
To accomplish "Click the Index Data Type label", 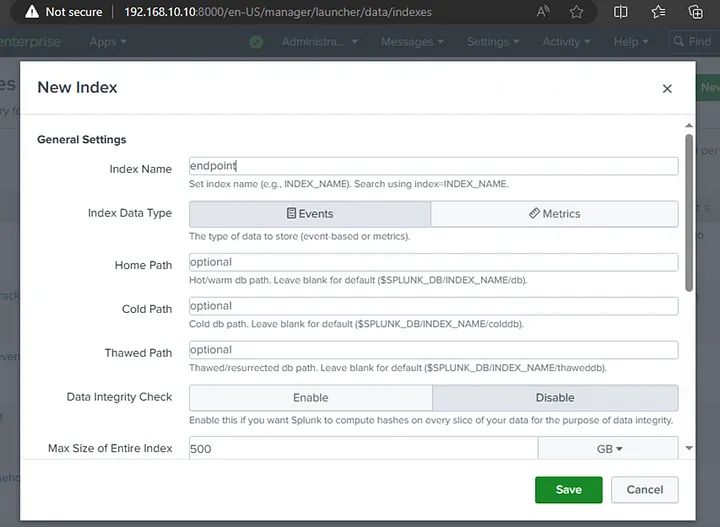I will pyautogui.click(x=130, y=213).
